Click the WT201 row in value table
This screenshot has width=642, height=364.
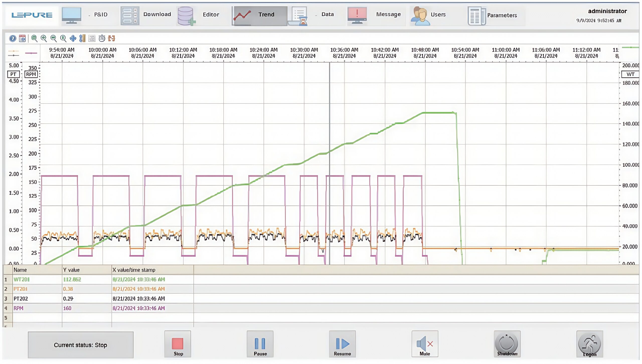pyautogui.click(x=22, y=279)
